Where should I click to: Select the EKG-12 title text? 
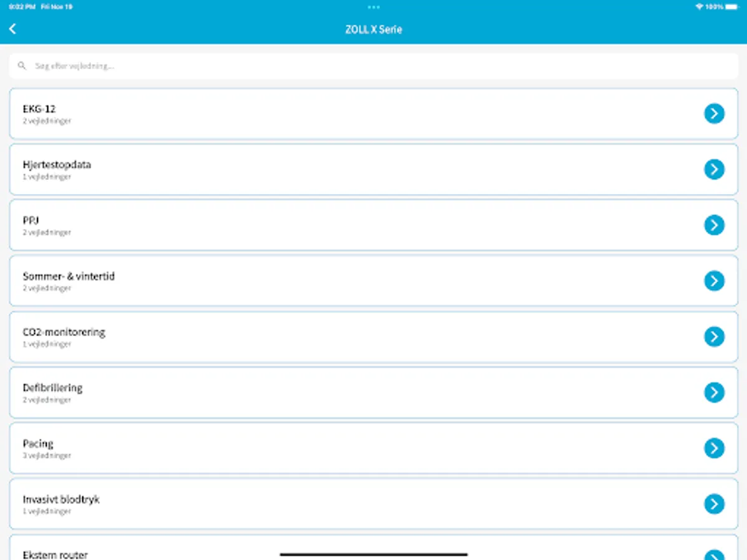click(39, 109)
